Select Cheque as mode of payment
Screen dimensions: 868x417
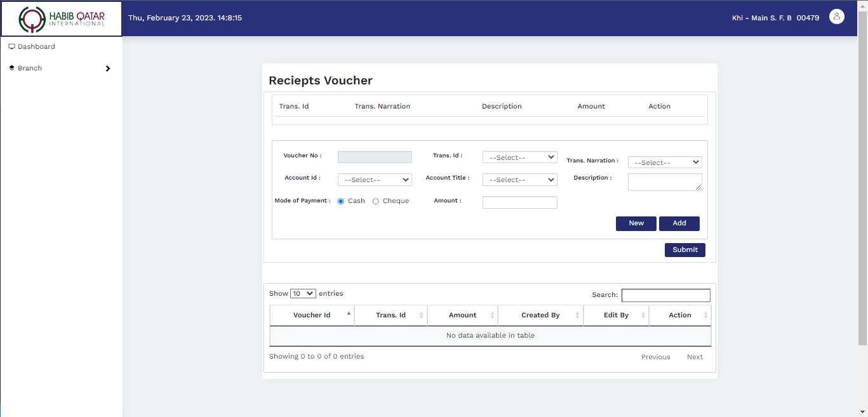point(376,201)
